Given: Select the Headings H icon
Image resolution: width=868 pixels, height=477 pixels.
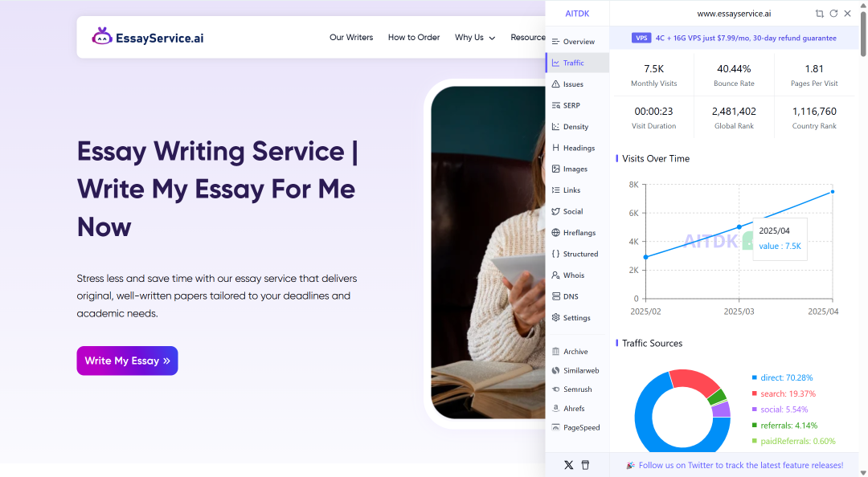Looking at the screenshot, I should coord(556,148).
